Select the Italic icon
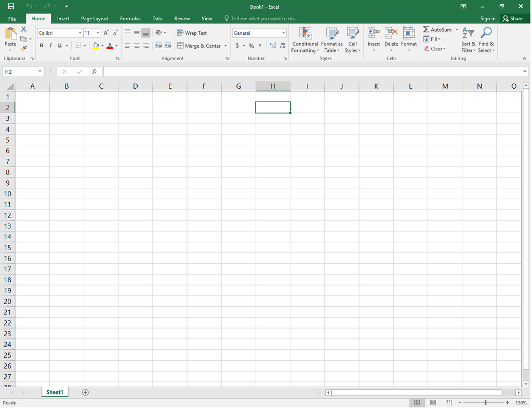 point(50,45)
